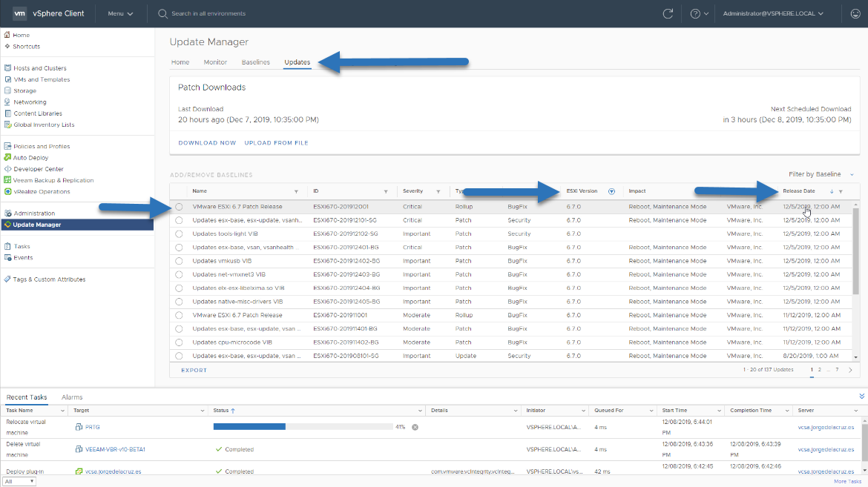The width and height of the screenshot is (868, 487).
Task: Click the Search in all environments field
Action: (x=208, y=14)
